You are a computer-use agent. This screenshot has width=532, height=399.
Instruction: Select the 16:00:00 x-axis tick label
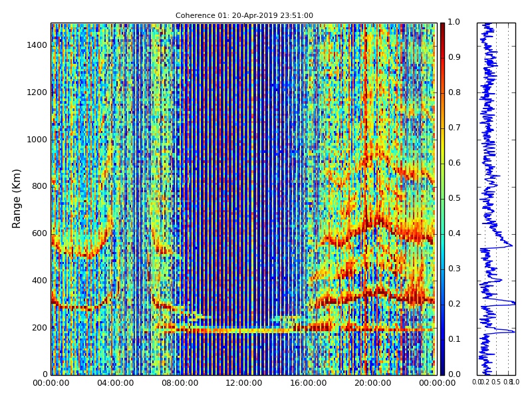pos(308,383)
